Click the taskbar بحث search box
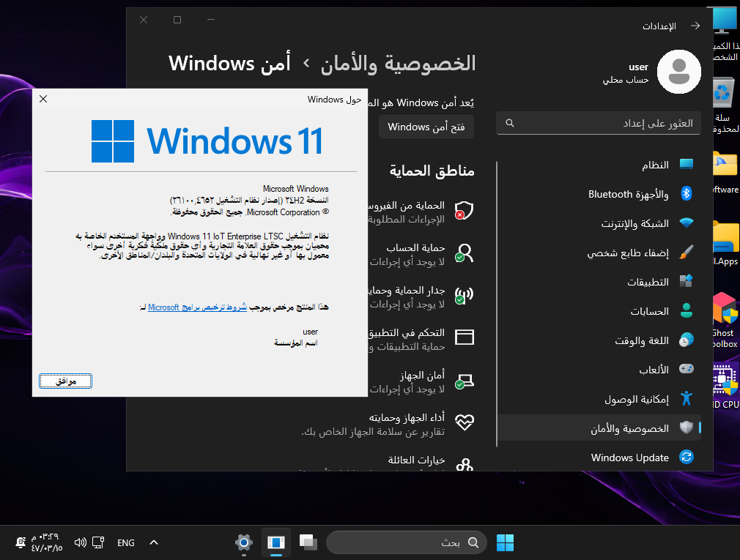740x560 pixels. point(407,542)
